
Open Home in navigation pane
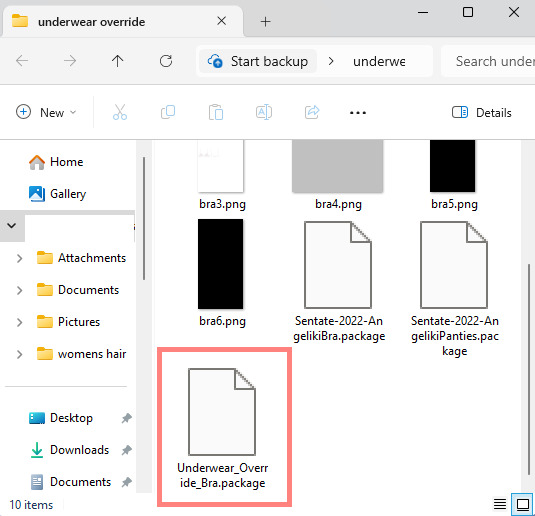coord(56,162)
